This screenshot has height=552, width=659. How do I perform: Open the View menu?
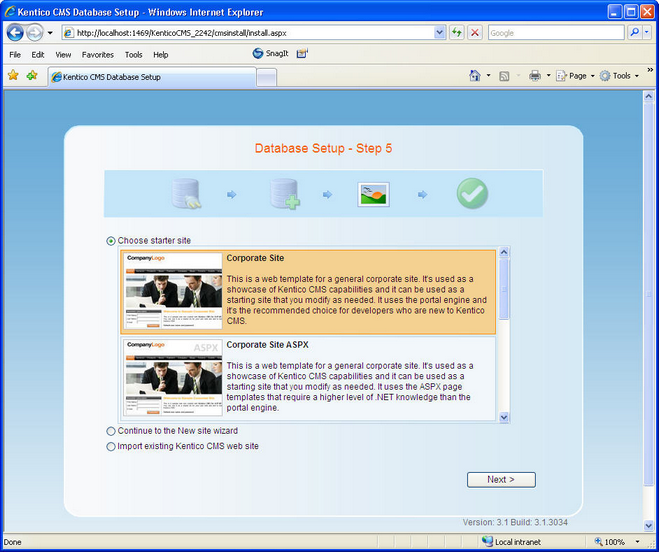[63, 55]
